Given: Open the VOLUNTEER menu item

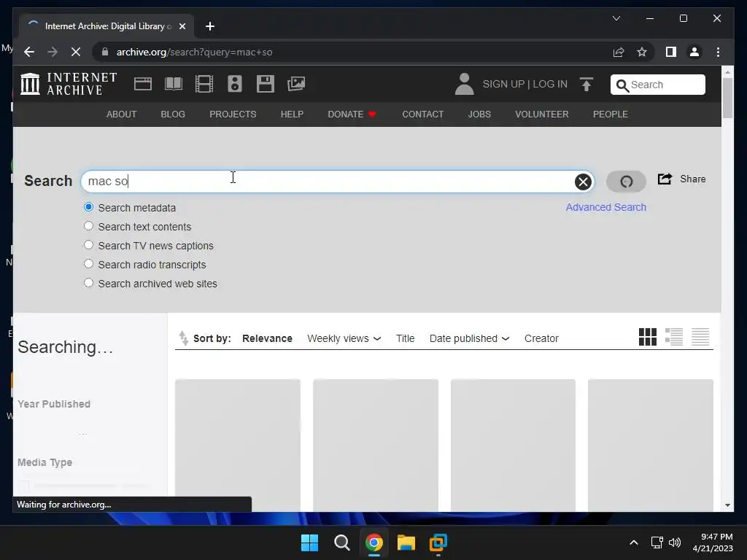Looking at the screenshot, I should [542, 114].
